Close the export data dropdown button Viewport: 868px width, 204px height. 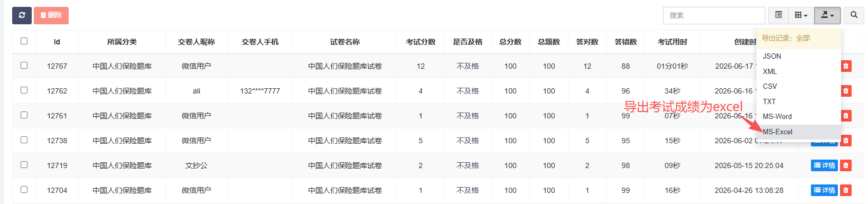point(827,15)
